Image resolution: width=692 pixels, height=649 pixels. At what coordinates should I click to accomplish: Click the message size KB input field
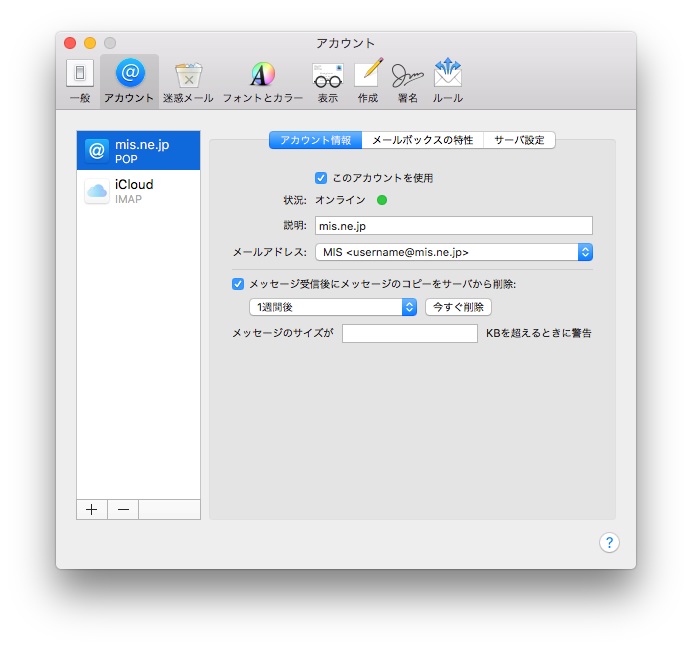[x=410, y=333]
